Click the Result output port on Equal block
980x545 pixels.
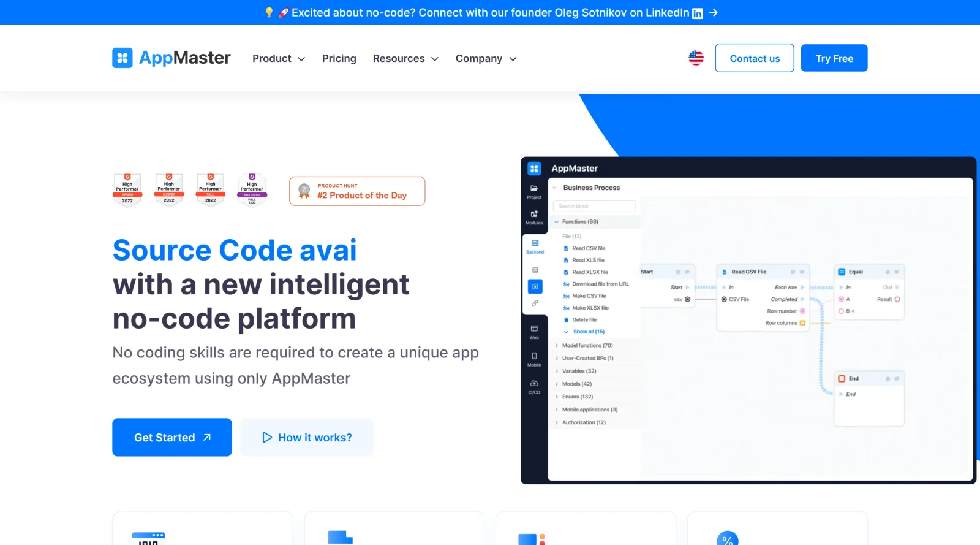pyautogui.click(x=897, y=299)
